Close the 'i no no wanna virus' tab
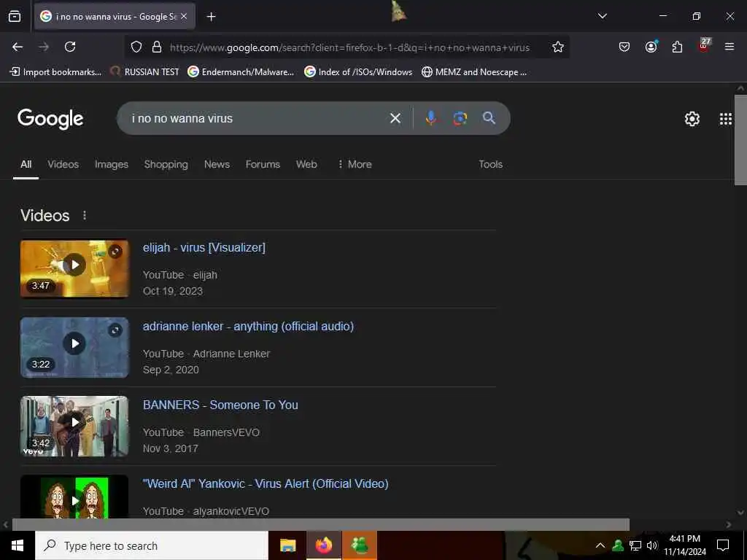This screenshot has width=747, height=560. (x=184, y=16)
